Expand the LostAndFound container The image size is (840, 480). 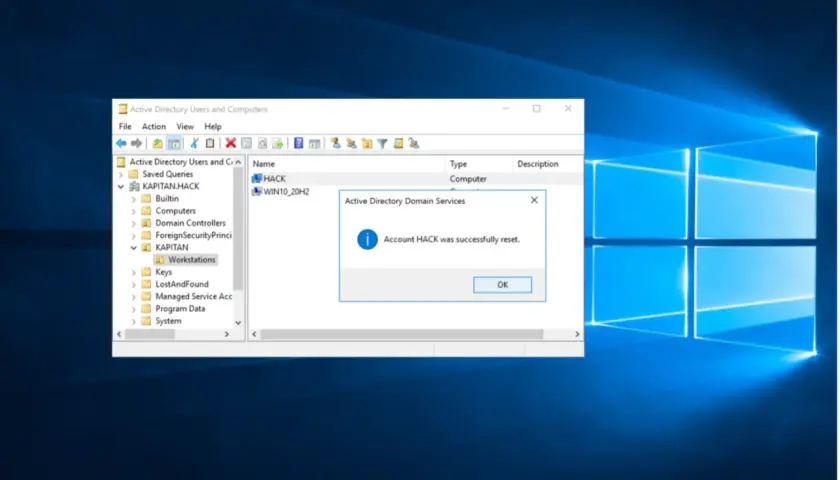pos(133,284)
